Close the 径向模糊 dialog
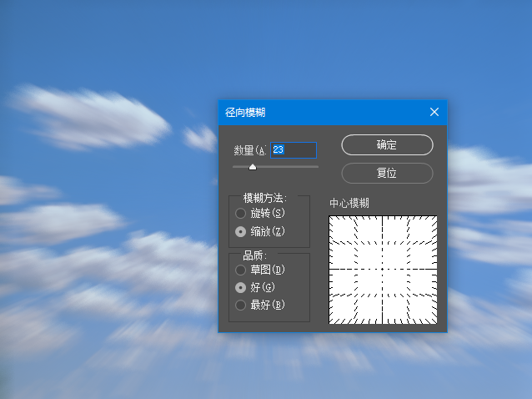The width and height of the screenshot is (532, 399). (x=434, y=112)
